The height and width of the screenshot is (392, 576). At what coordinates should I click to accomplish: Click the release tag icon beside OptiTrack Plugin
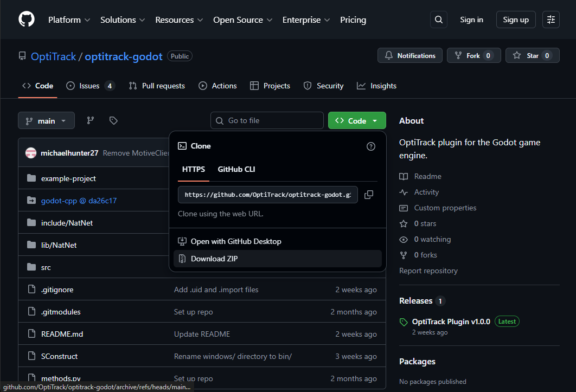tap(404, 322)
